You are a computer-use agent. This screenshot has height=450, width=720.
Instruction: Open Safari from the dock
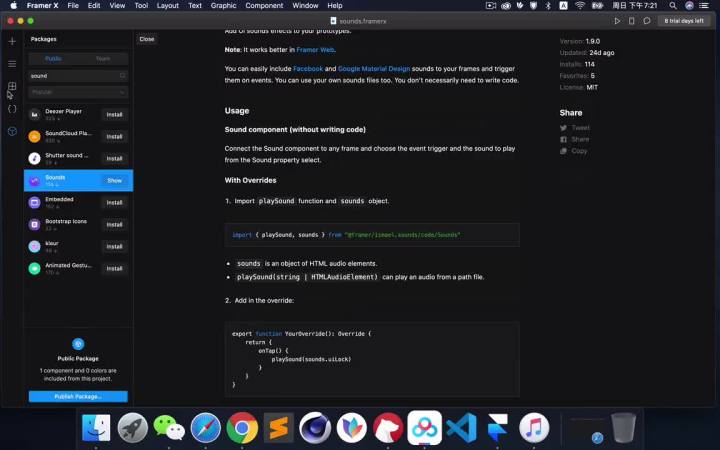(206, 428)
